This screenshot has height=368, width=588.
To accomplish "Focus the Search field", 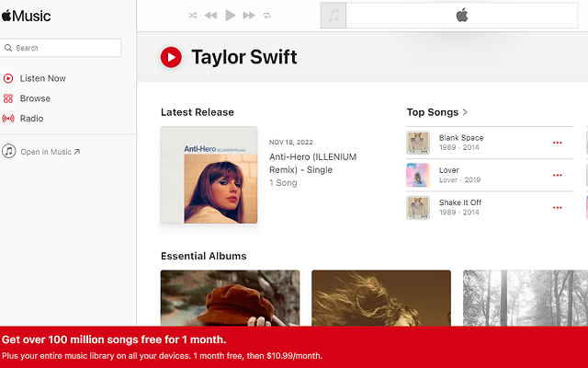I will (61, 48).
